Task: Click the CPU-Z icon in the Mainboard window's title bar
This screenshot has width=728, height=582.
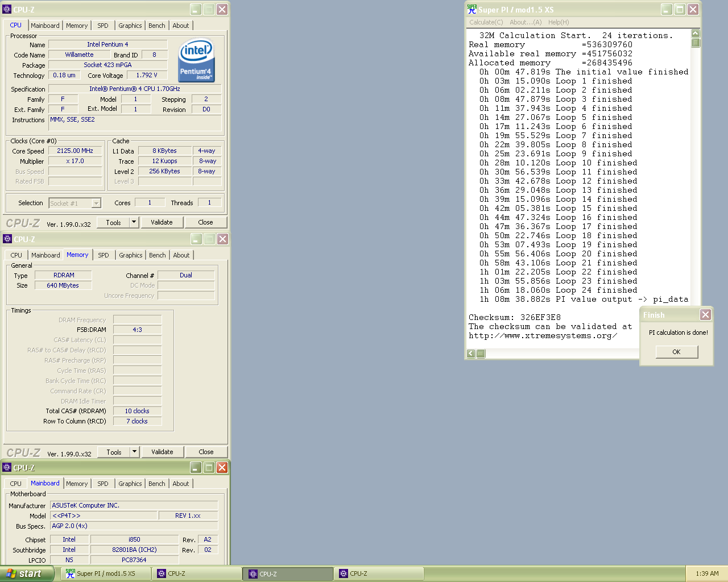Action: click(7, 467)
